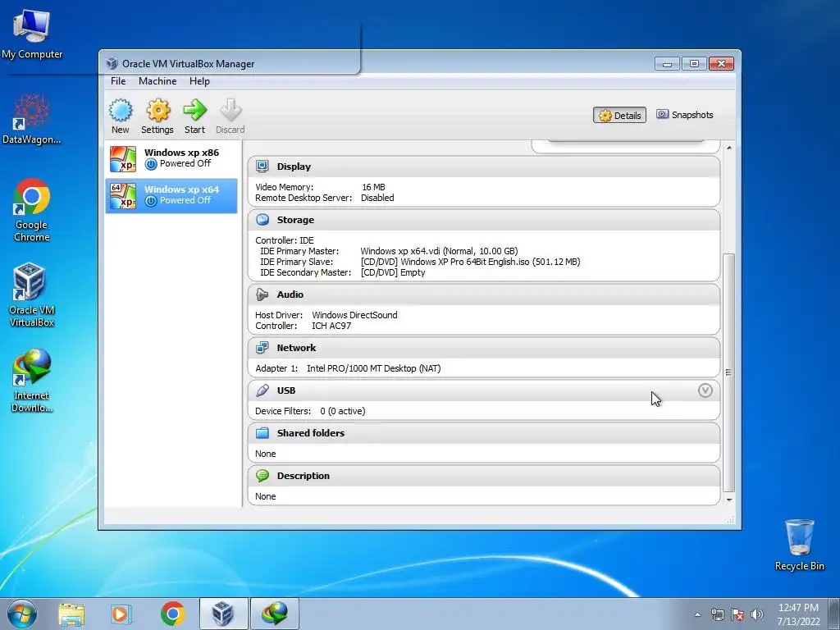This screenshot has height=630, width=840.
Task: Start the selected VM with green arrow
Action: tap(195, 116)
